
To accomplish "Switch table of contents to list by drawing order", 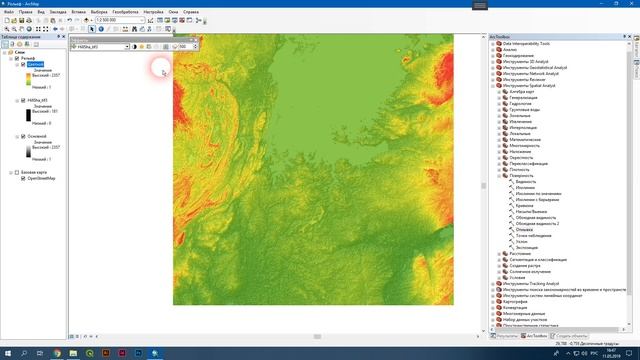I will click(5, 44).
